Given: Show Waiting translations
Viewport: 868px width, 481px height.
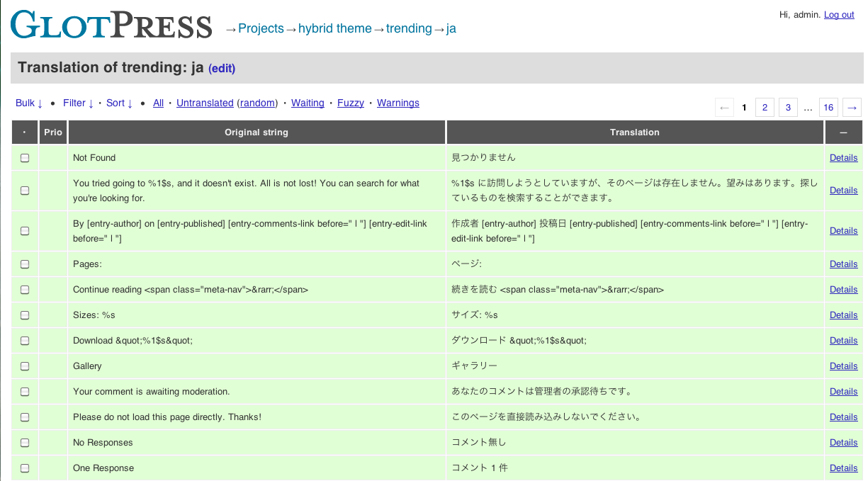Looking at the screenshot, I should point(308,103).
